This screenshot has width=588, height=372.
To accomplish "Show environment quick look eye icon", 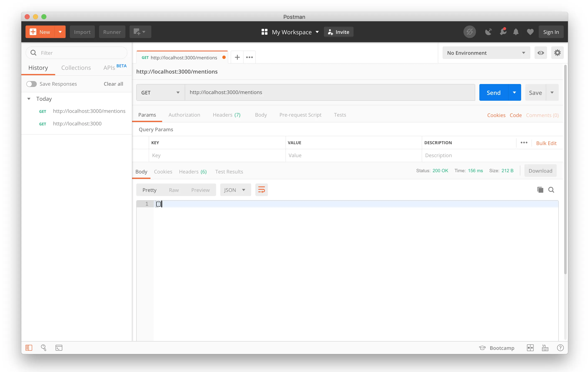I will pyautogui.click(x=541, y=53).
